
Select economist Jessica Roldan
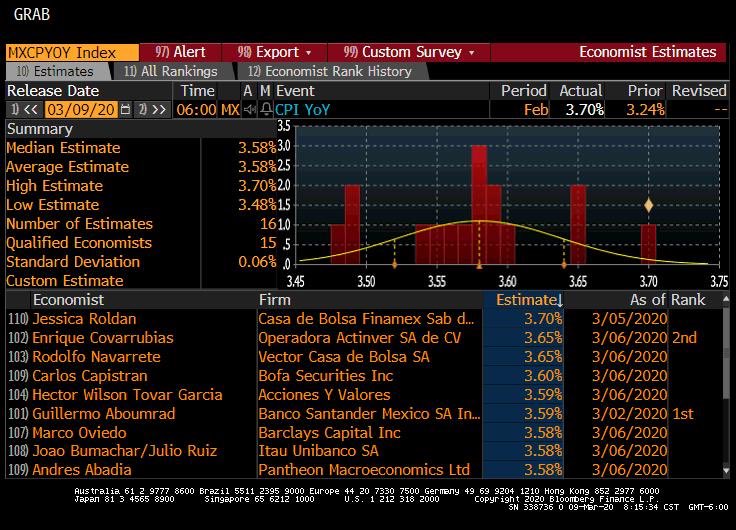tap(84, 319)
